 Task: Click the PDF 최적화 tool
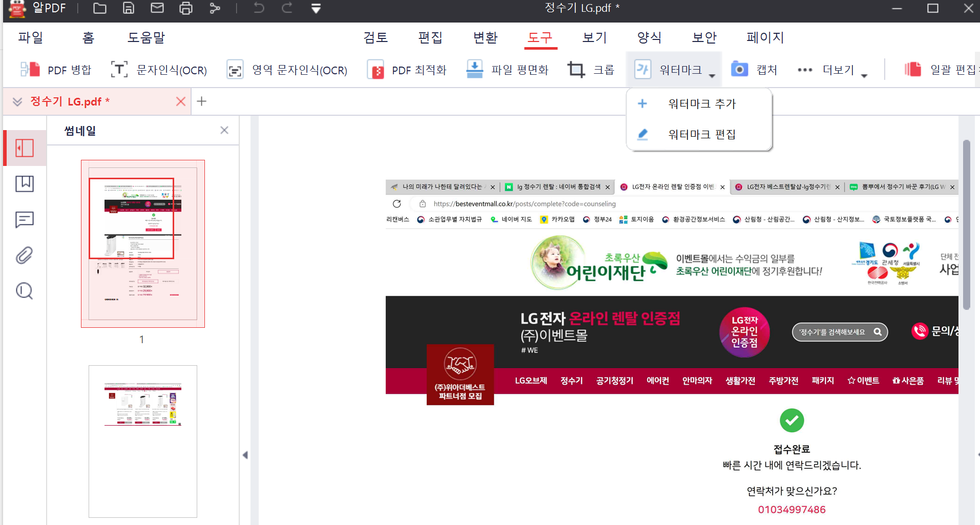[x=407, y=70]
